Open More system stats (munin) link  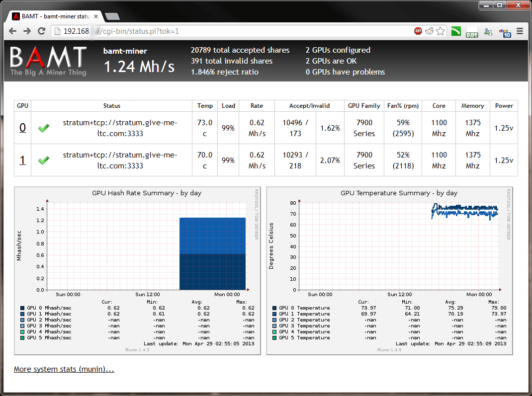pos(64,369)
